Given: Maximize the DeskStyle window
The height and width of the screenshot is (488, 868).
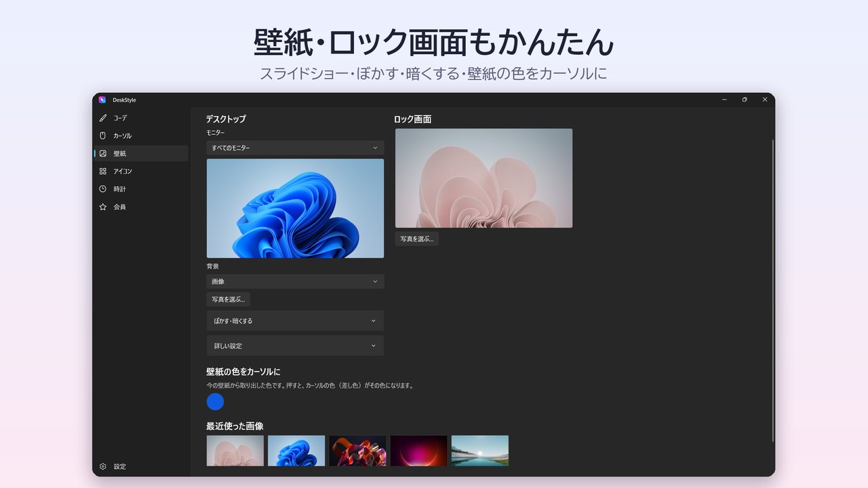Looking at the screenshot, I should coord(744,100).
